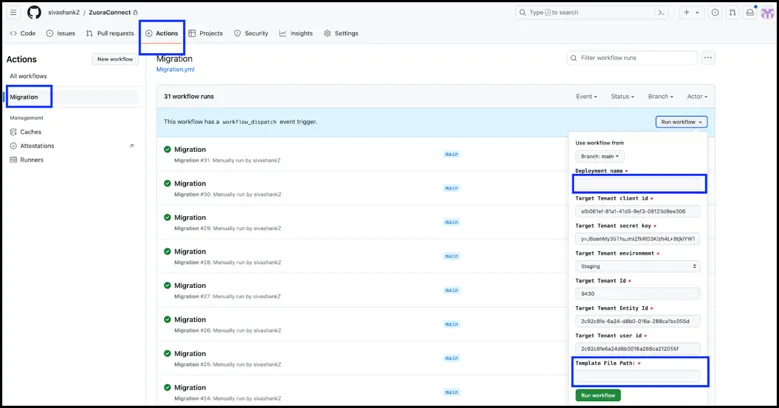Click the success check icon on run #26
779x408 pixels.
click(x=167, y=320)
